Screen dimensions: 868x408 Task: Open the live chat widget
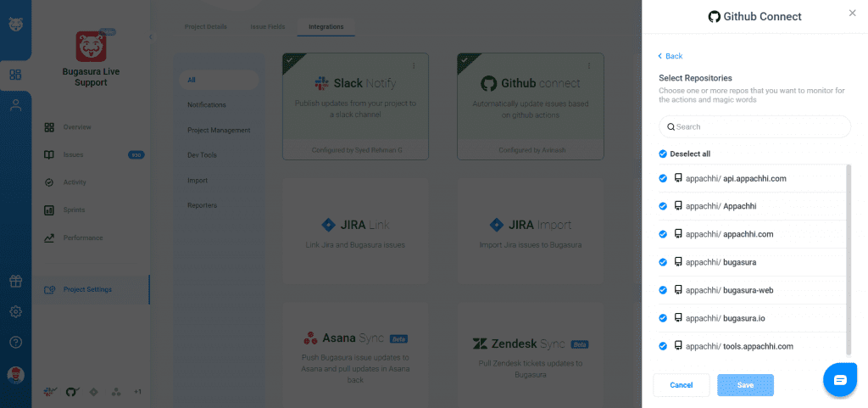click(840, 380)
